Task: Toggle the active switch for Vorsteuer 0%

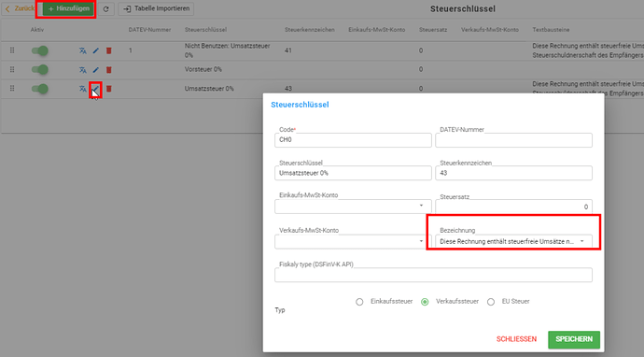Action: point(40,69)
